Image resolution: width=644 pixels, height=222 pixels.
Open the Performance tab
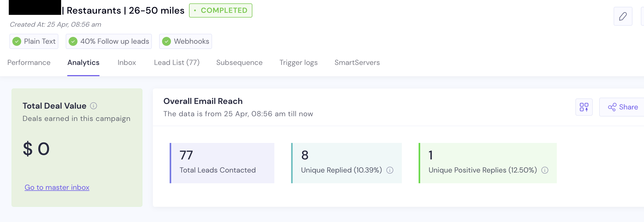pyautogui.click(x=29, y=63)
